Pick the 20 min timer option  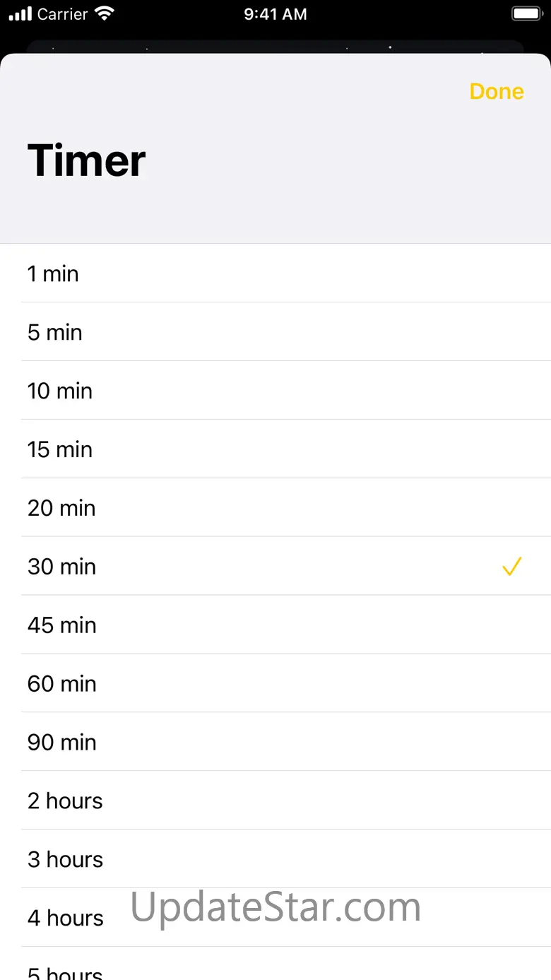[x=275, y=508]
